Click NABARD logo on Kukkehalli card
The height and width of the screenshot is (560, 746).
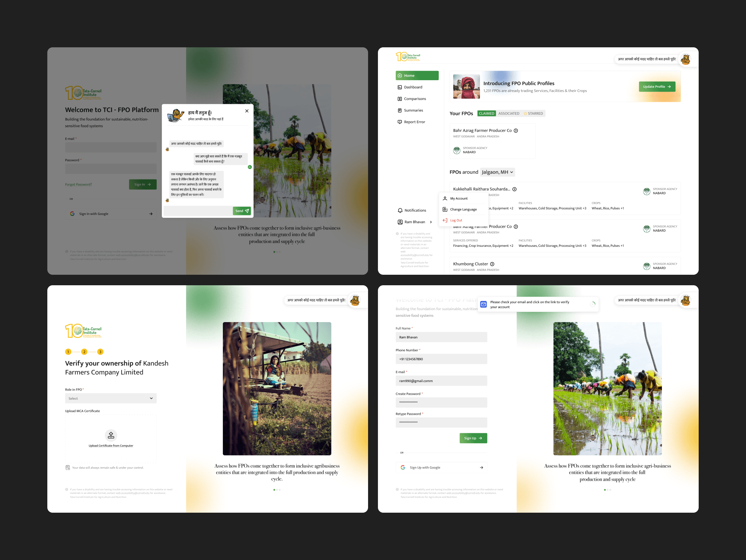646,191
